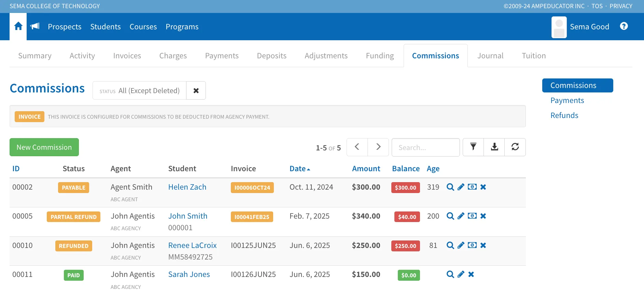Click Sema Good's profile avatar
The width and height of the screenshot is (644, 294).
pos(559,27)
